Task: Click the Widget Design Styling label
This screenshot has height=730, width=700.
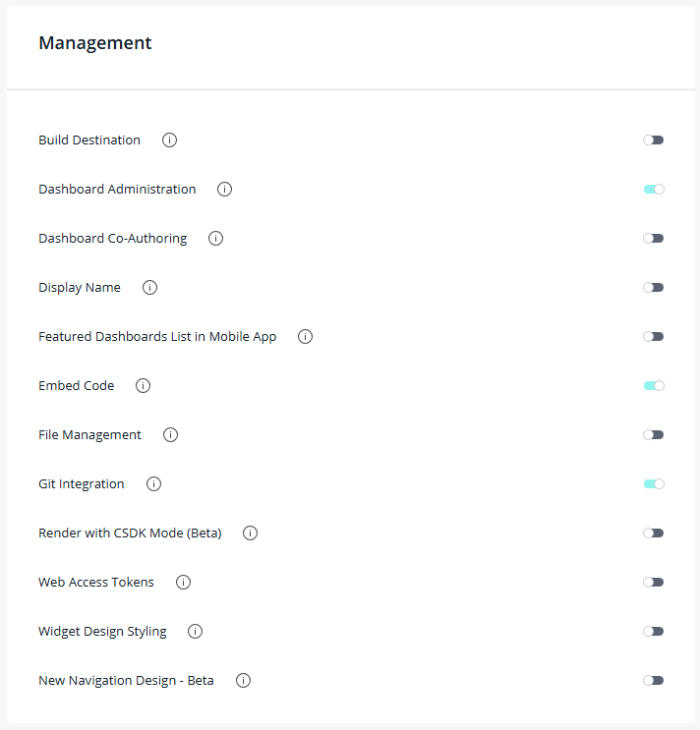Action: (x=102, y=632)
